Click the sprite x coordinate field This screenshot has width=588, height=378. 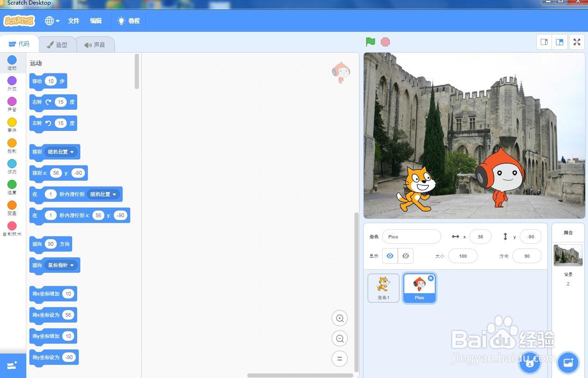(x=480, y=236)
